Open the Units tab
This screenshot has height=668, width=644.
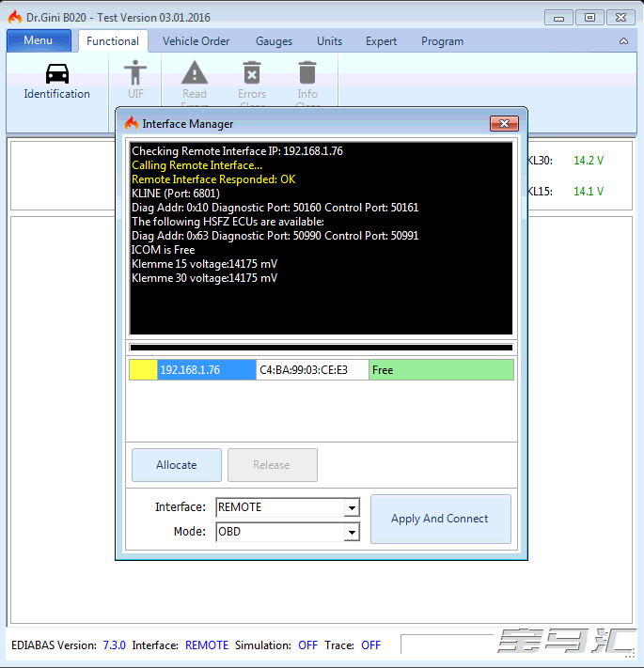[x=329, y=41]
